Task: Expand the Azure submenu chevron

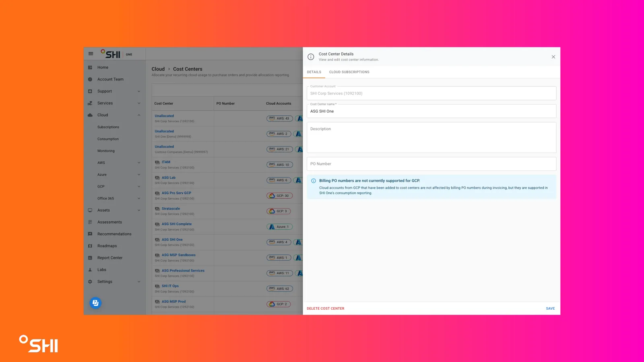Action: 139,175
